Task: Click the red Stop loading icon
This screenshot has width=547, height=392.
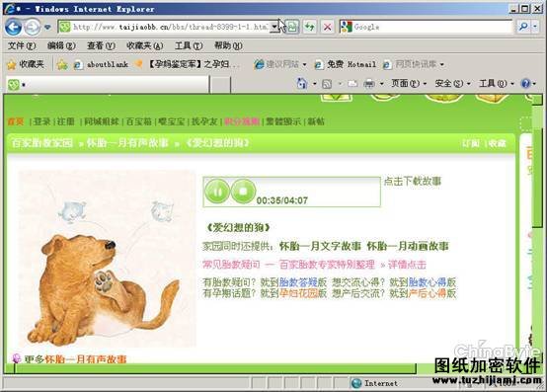Action: (x=327, y=27)
